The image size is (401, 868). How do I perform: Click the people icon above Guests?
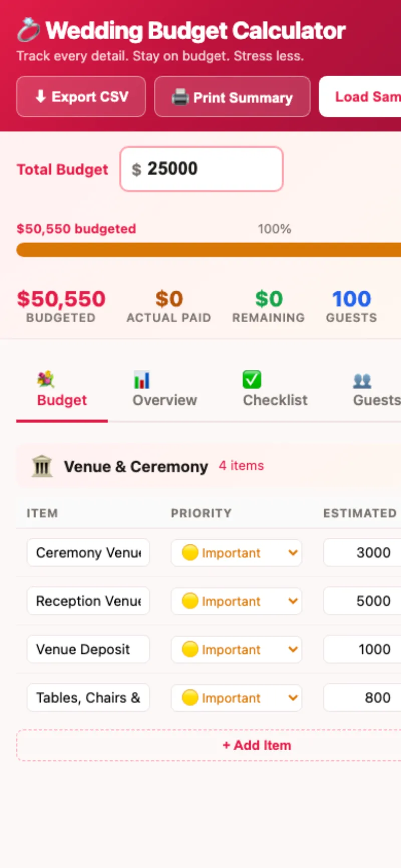click(x=362, y=381)
